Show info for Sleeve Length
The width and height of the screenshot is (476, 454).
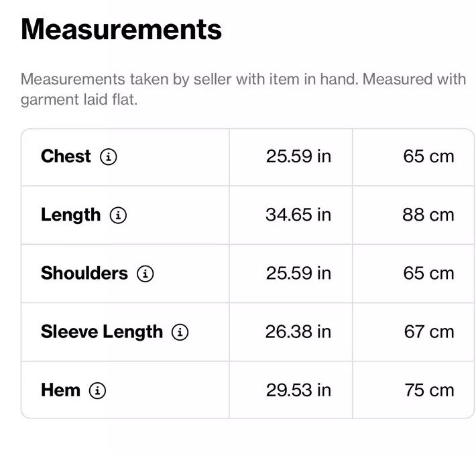point(180,332)
